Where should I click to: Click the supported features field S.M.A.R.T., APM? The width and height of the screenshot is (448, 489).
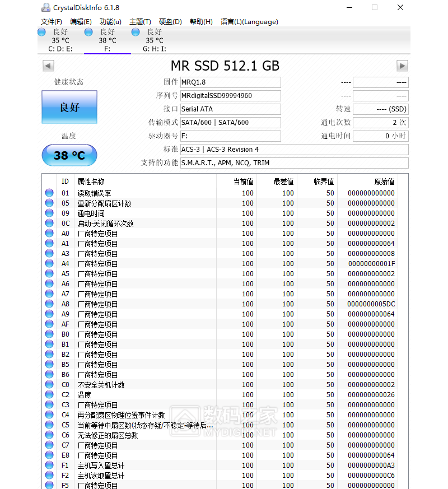(295, 163)
